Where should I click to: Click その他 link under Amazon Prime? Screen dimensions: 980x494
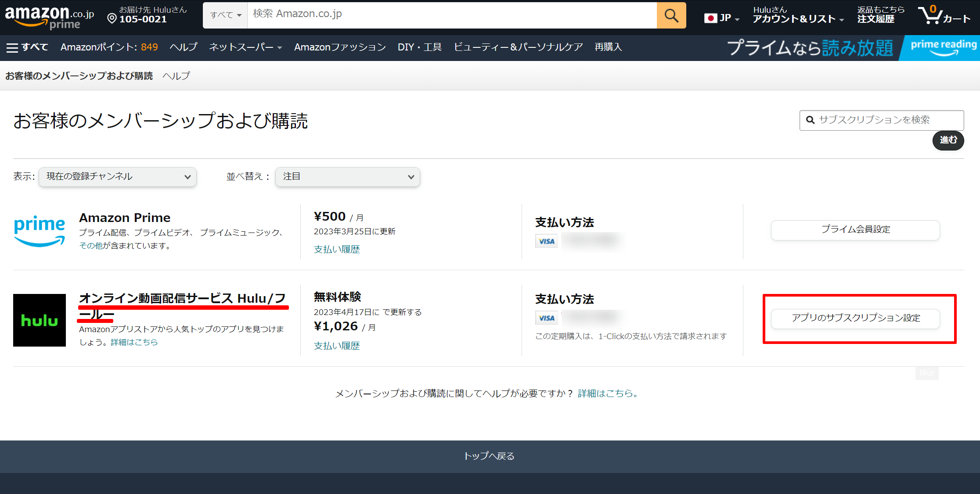tap(90, 246)
